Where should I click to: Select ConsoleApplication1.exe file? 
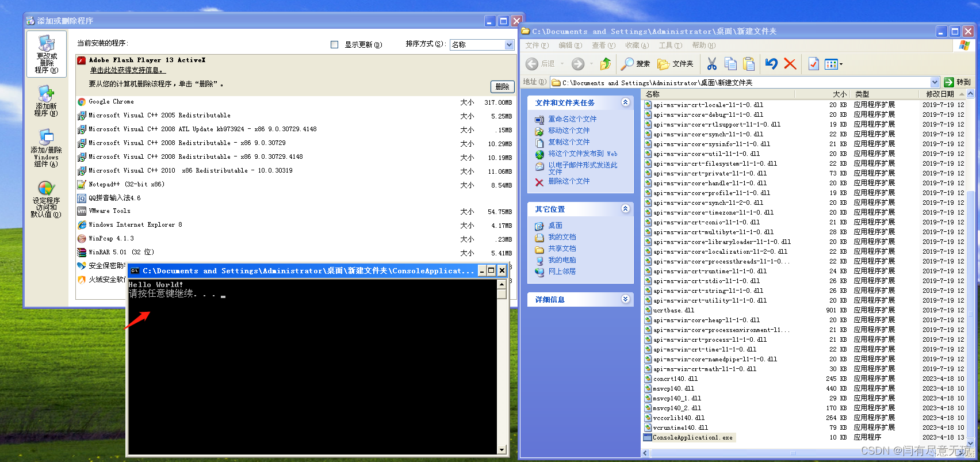(688, 437)
